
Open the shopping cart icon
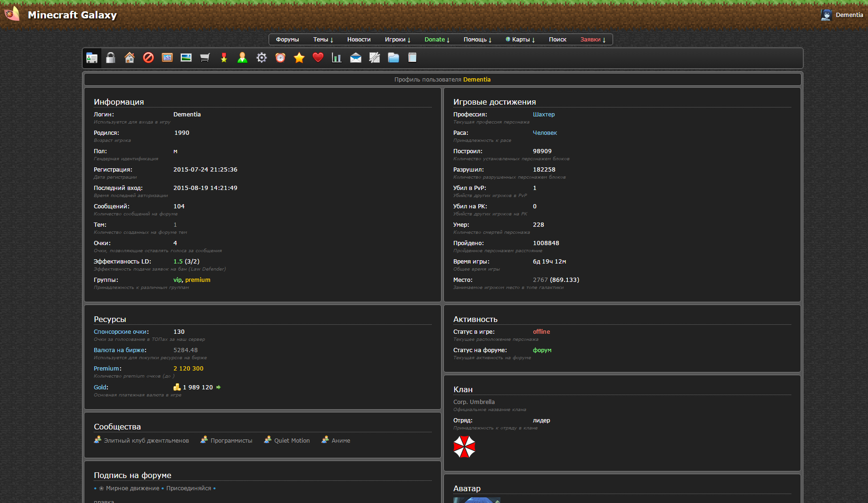tap(205, 58)
